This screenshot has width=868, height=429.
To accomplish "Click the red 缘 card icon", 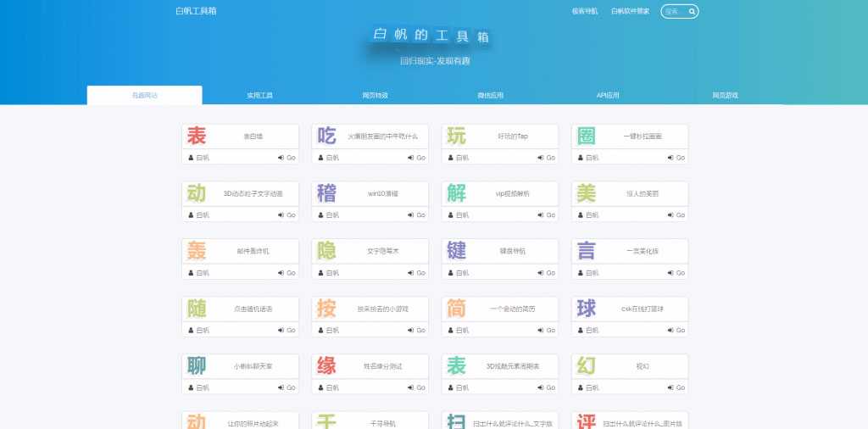I will [326, 366].
